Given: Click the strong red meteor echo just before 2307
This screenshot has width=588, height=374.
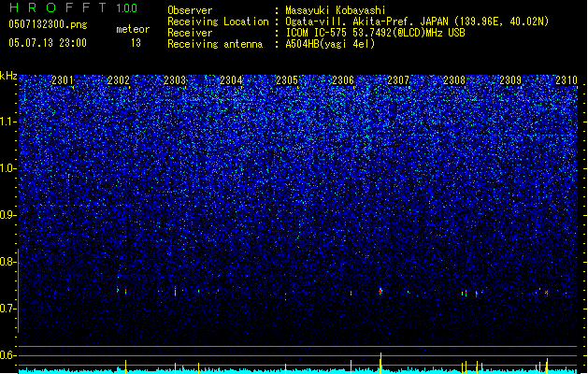Looking at the screenshot, I should coord(380,292).
